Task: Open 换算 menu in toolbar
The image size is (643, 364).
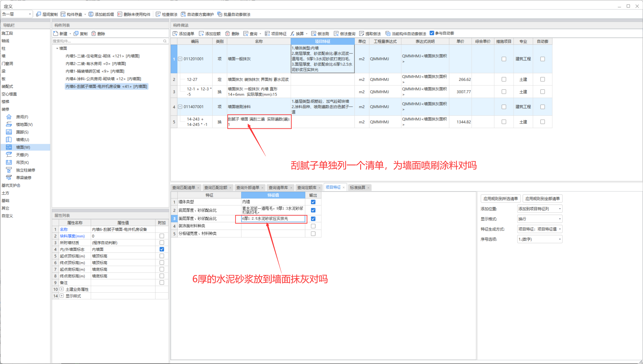Action: [299, 33]
